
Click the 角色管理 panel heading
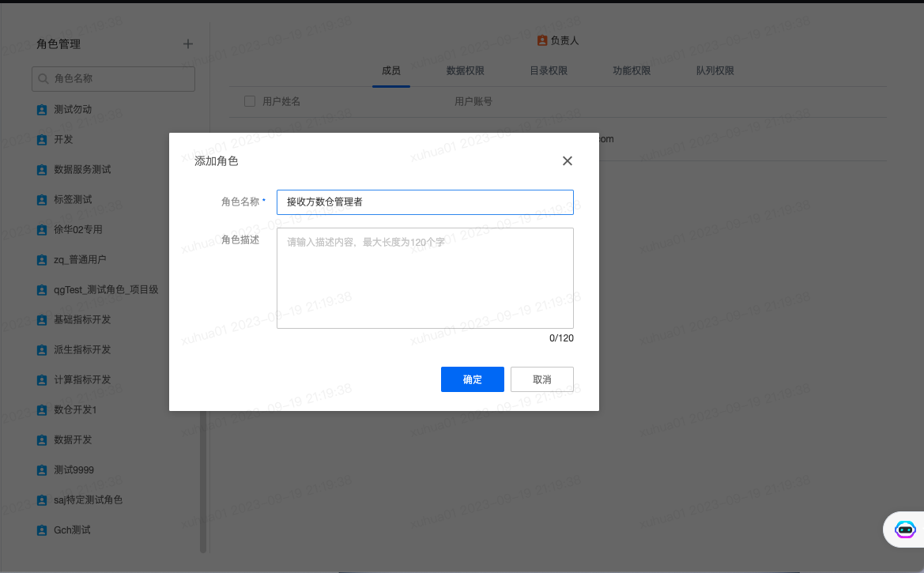(58, 44)
